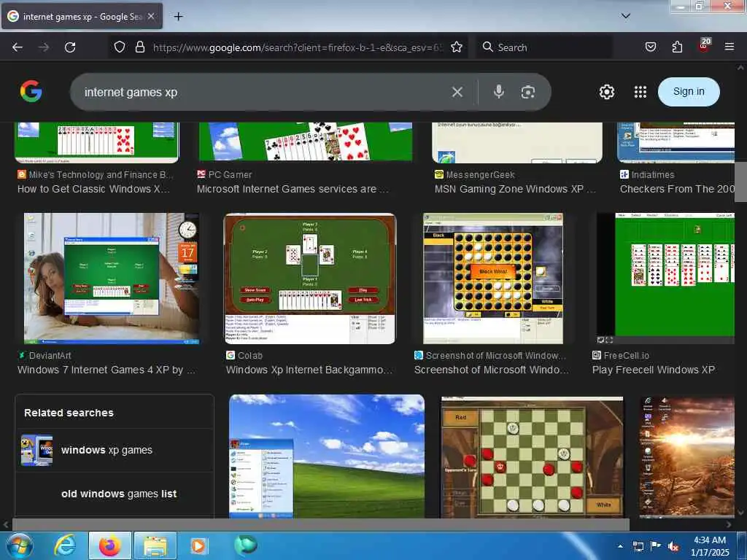Click the muted volume tray icon
Screen dimensions: 747x560
(x=673, y=547)
